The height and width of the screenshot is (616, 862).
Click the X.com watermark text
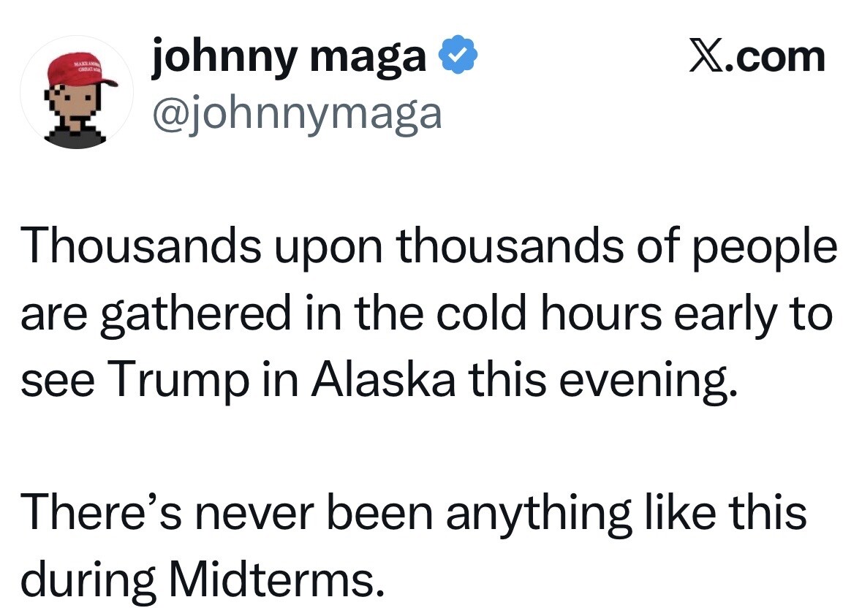click(x=757, y=57)
